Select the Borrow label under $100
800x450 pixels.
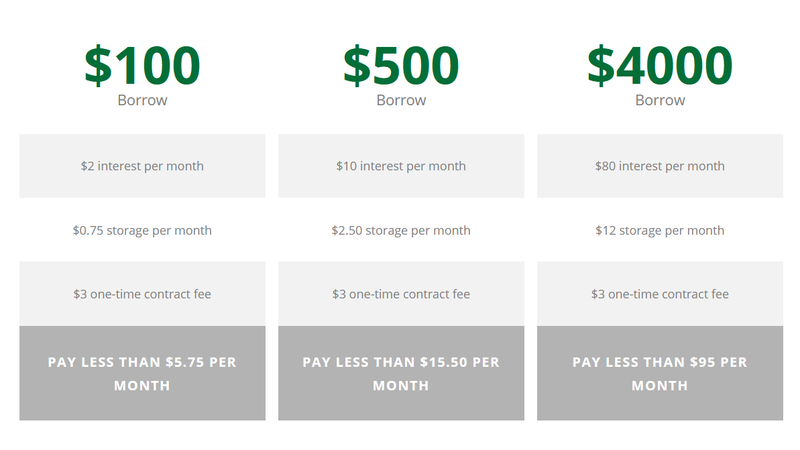(x=142, y=100)
